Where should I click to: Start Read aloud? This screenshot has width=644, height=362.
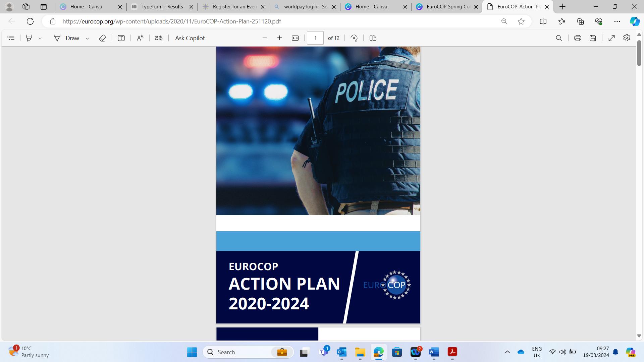(140, 38)
